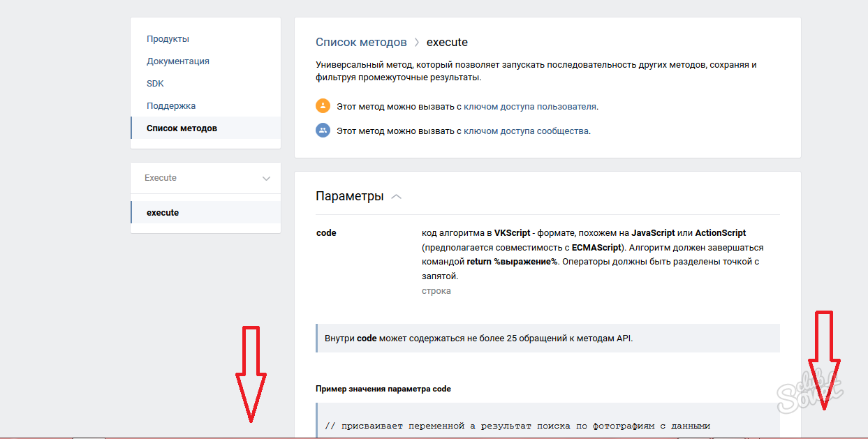Image resolution: width=868 pixels, height=439 pixels.
Task: Click the Параметры section heading
Action: 350,196
